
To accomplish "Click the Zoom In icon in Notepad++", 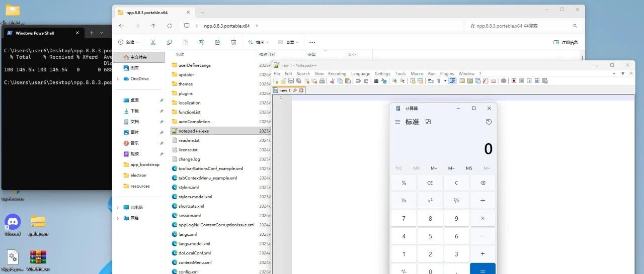I will pos(394,80).
